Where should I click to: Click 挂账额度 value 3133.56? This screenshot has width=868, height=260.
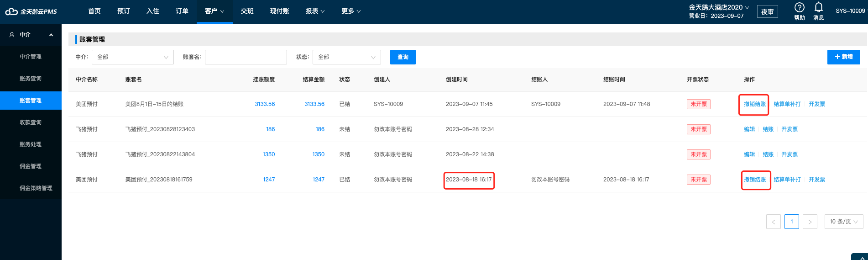[265, 104]
